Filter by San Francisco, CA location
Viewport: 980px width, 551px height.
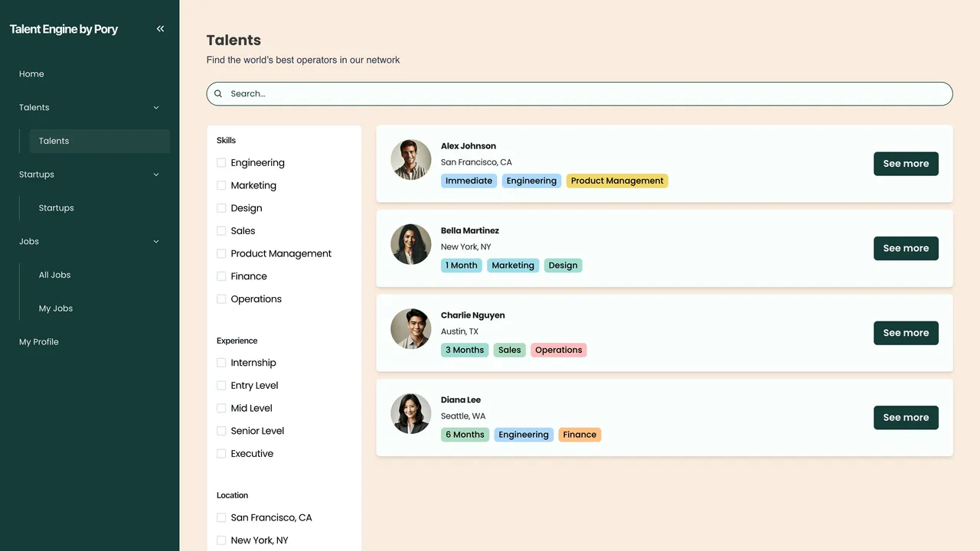[221, 518]
